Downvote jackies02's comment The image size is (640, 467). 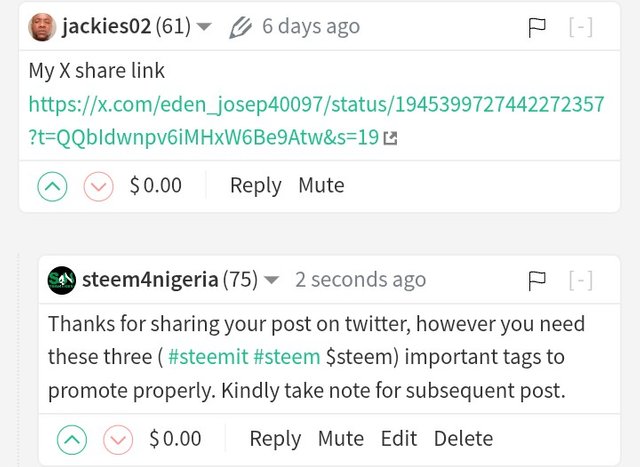coord(98,187)
